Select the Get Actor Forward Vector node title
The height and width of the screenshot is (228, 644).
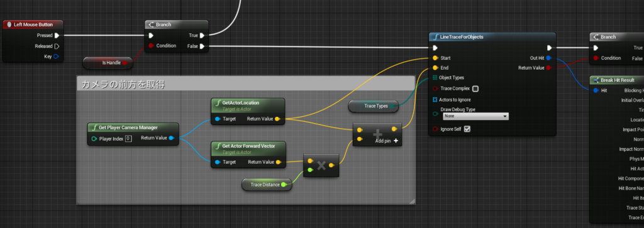pyautogui.click(x=248, y=146)
